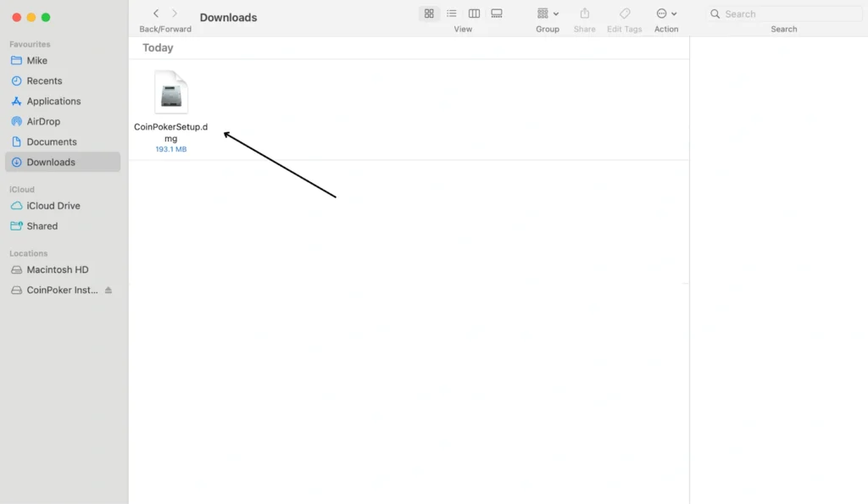Open the Applications folder in sidebar
This screenshot has width=868, height=504.
tap(53, 102)
